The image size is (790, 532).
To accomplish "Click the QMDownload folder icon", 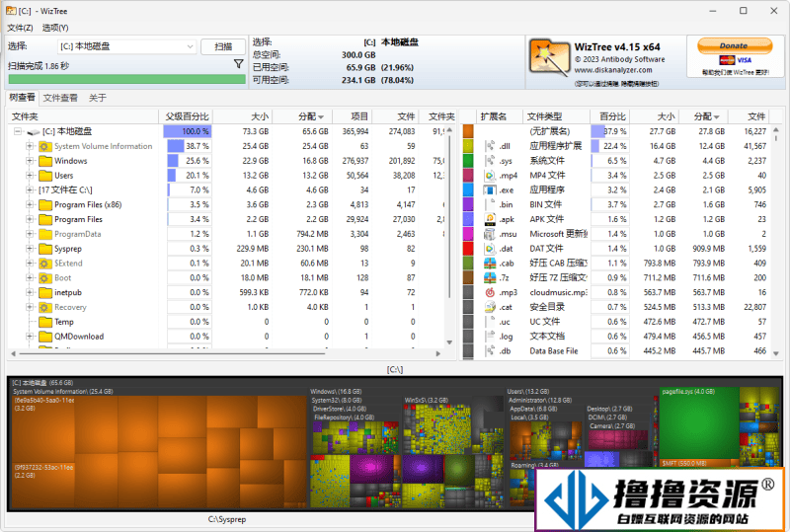I will 45,336.
